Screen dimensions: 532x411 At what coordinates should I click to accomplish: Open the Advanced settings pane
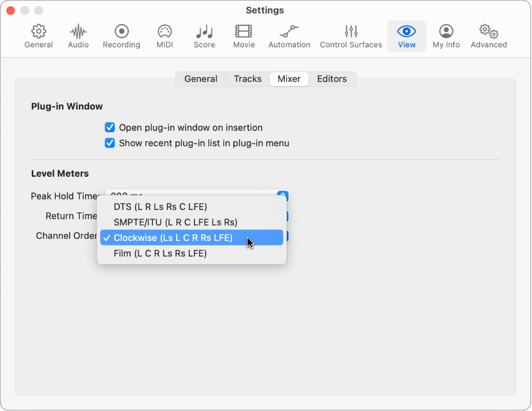point(489,36)
